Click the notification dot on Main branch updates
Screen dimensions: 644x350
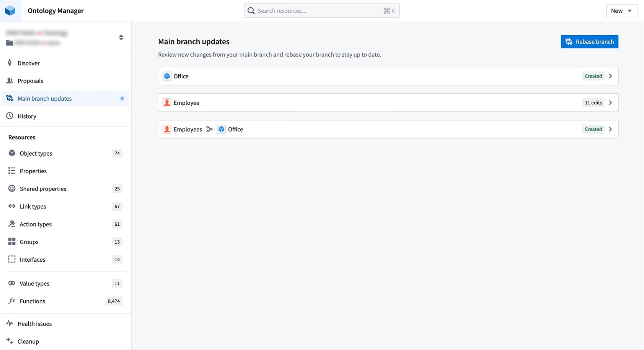(x=122, y=98)
